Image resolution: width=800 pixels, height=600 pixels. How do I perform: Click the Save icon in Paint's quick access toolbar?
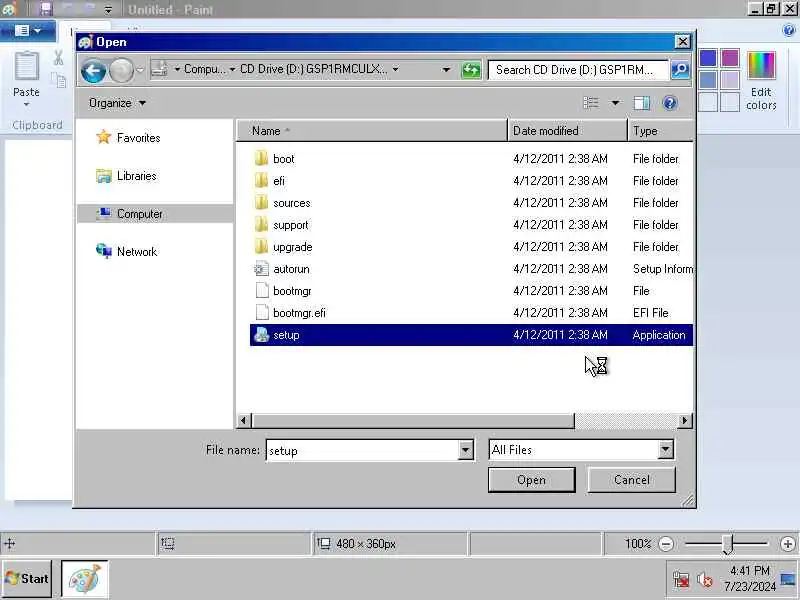[46, 9]
